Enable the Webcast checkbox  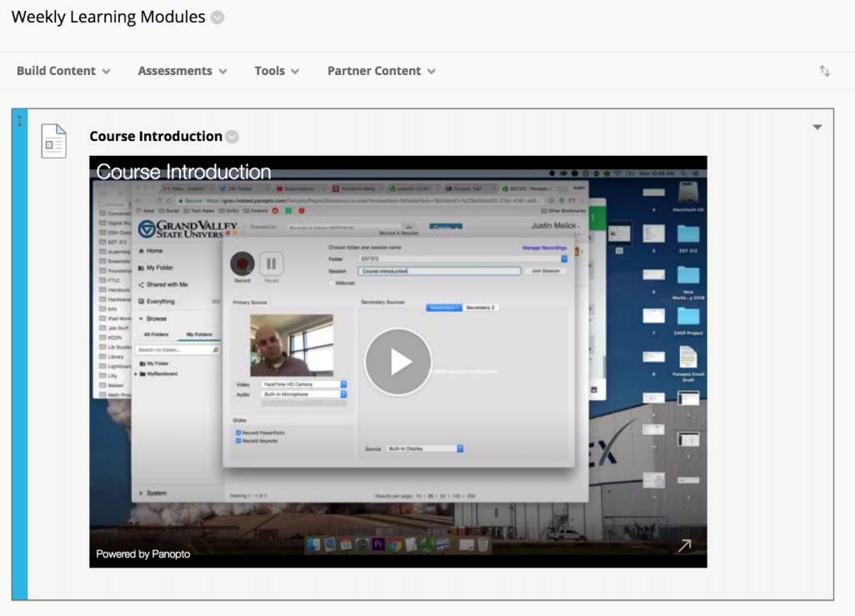pos(332,283)
